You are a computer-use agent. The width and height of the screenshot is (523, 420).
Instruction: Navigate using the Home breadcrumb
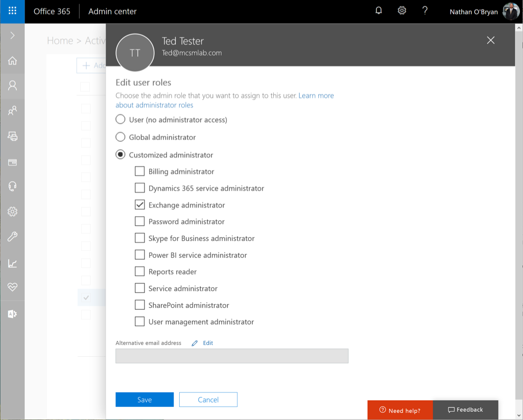coord(60,41)
